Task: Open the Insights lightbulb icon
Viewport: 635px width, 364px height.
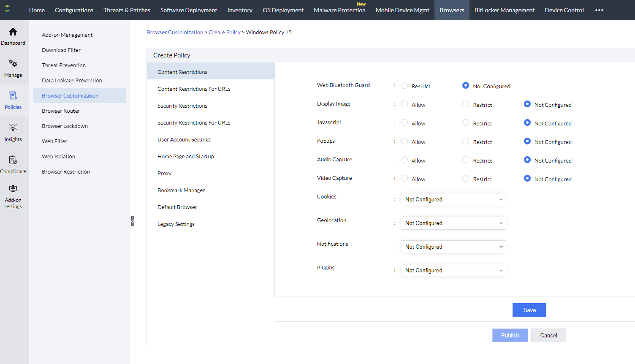Action: click(x=13, y=128)
